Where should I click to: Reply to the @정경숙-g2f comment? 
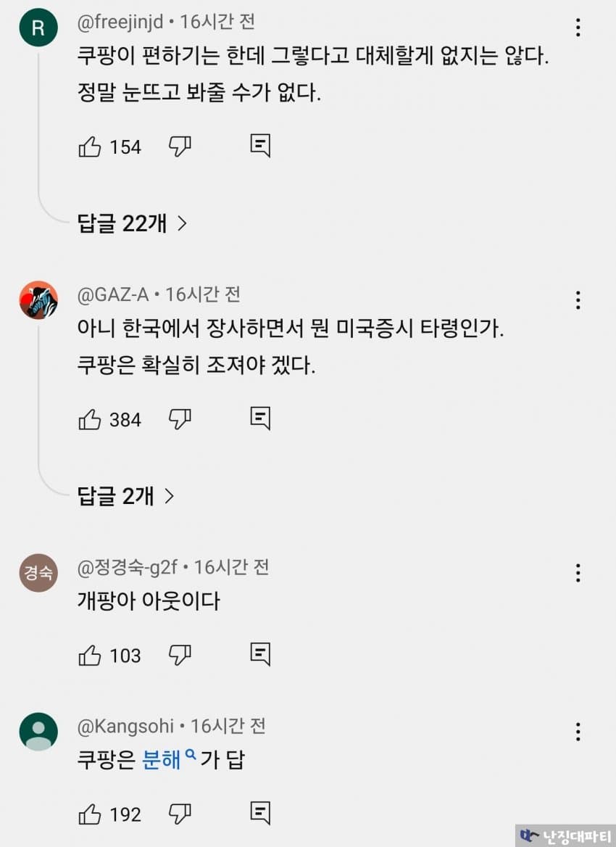click(x=260, y=654)
